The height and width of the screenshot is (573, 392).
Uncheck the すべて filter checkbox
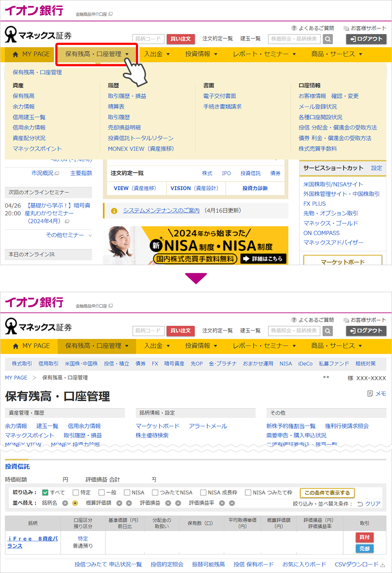45,492
